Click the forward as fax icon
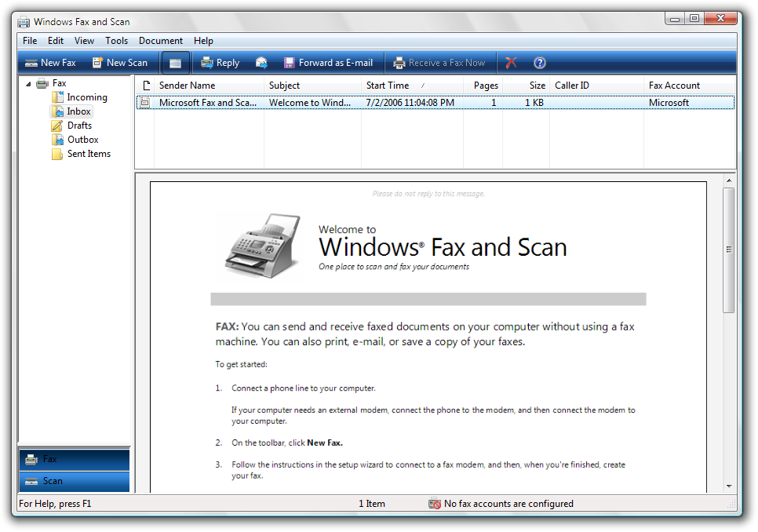The height and width of the screenshot is (532, 758). click(x=261, y=63)
